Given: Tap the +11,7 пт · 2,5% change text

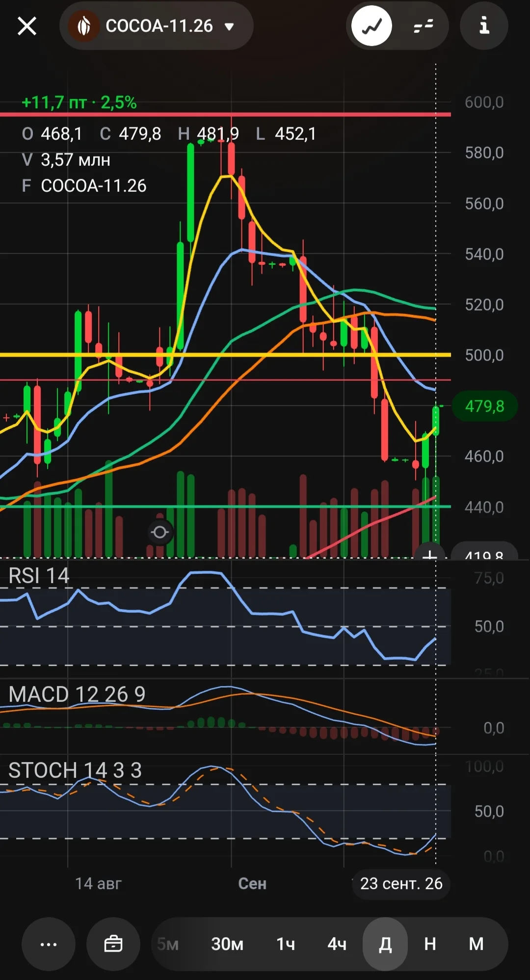Looking at the screenshot, I should [x=79, y=103].
